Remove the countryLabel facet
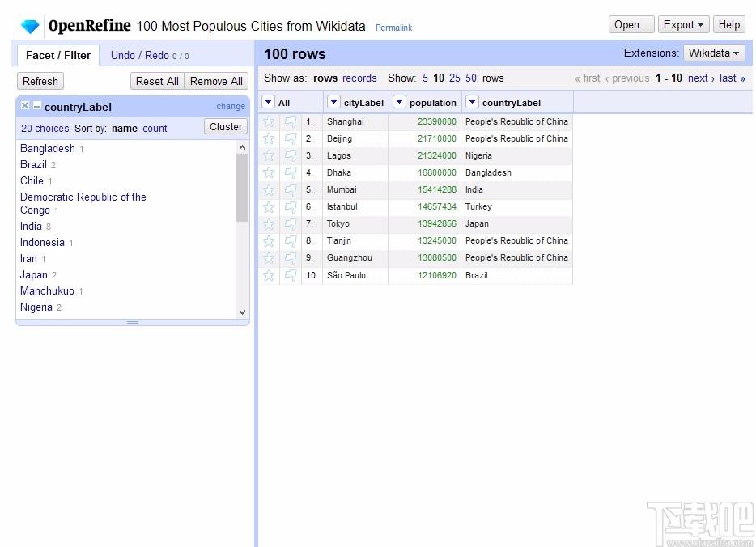The width and height of the screenshot is (756, 547). pos(25,105)
